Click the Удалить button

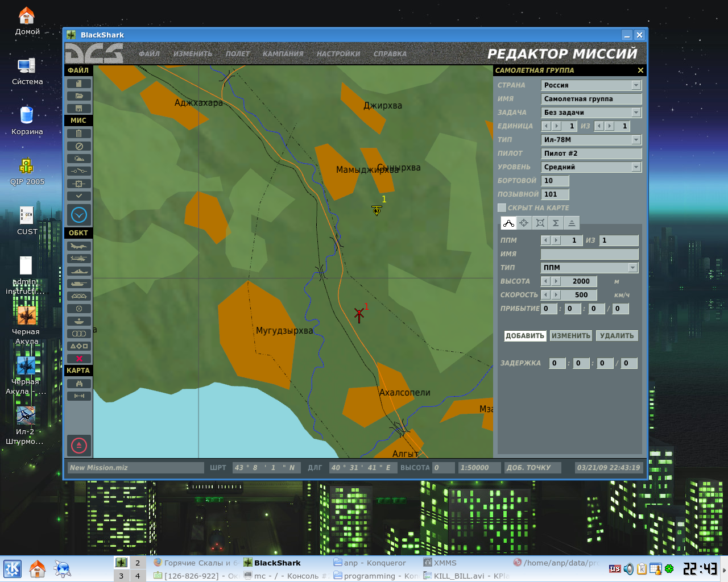[617, 336]
